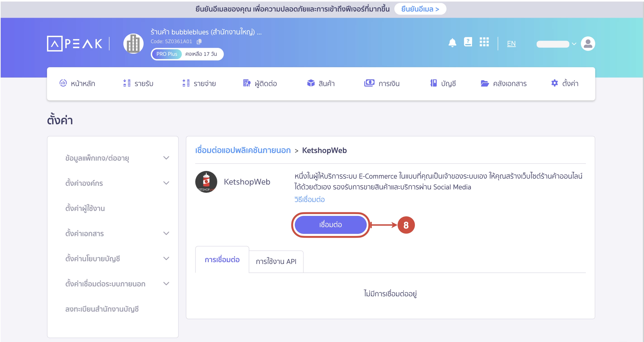Click the เชื่อมต่อ connect button

[330, 225]
